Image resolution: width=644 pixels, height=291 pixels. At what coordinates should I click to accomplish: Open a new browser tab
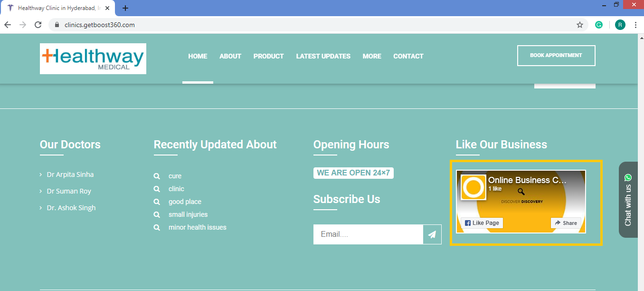pos(125,8)
